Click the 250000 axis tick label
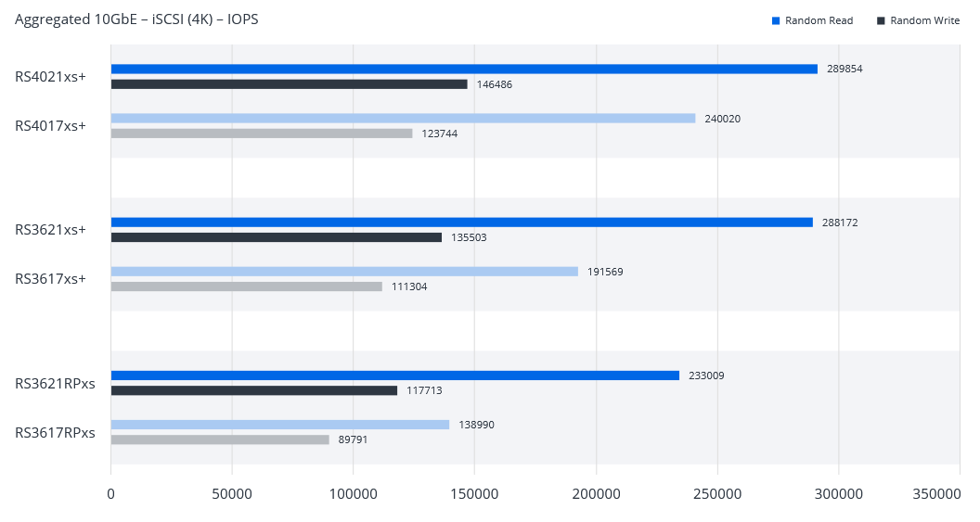Image resolution: width=980 pixels, height=522 pixels. point(717,494)
